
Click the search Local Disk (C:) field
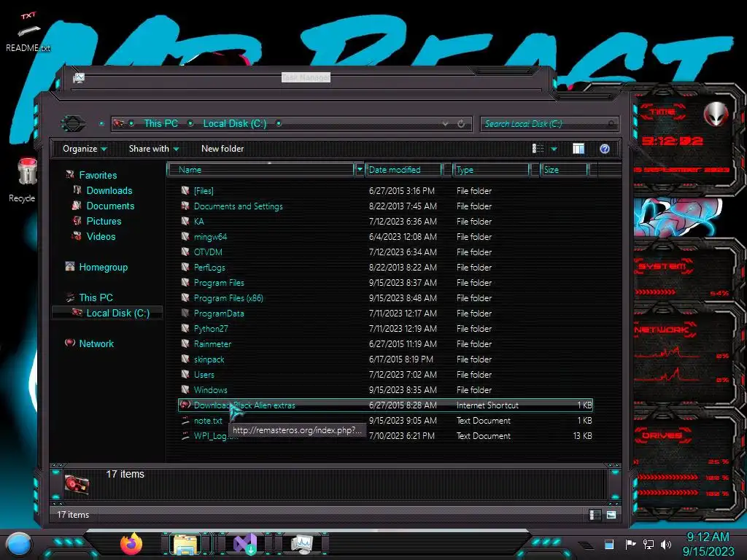tap(549, 124)
